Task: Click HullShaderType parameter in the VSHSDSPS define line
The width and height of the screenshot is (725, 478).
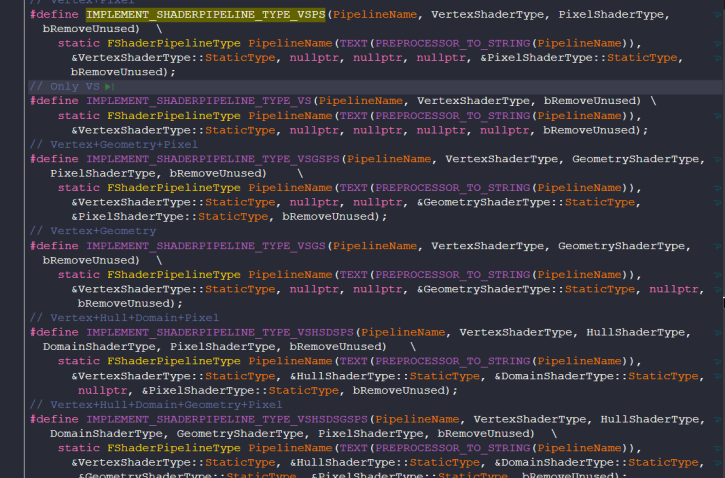Action: point(636,332)
